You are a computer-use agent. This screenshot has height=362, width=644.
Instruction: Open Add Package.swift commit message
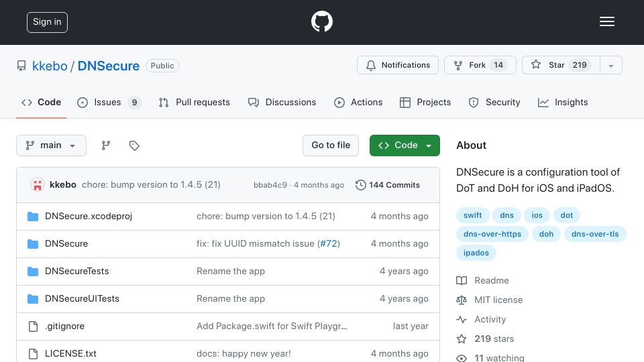tap(272, 326)
